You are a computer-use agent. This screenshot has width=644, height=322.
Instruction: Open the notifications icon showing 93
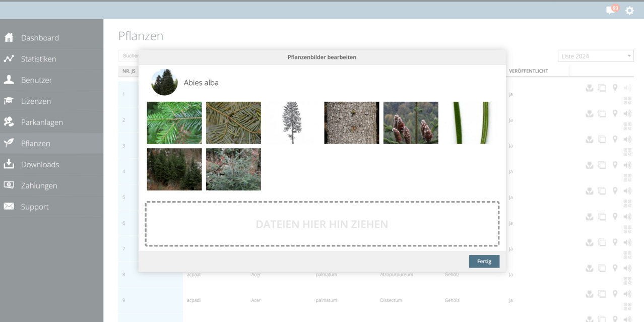point(612,10)
